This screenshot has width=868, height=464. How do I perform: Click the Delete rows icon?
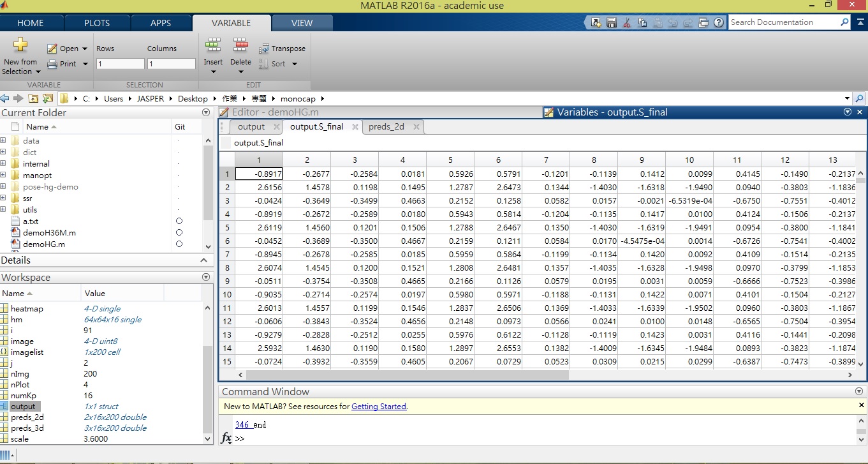[x=240, y=45]
